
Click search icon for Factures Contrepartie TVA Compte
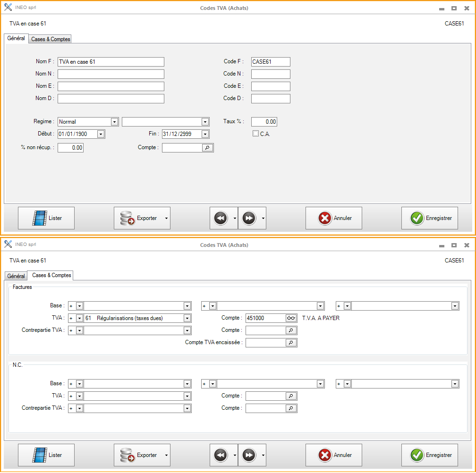coord(291,330)
